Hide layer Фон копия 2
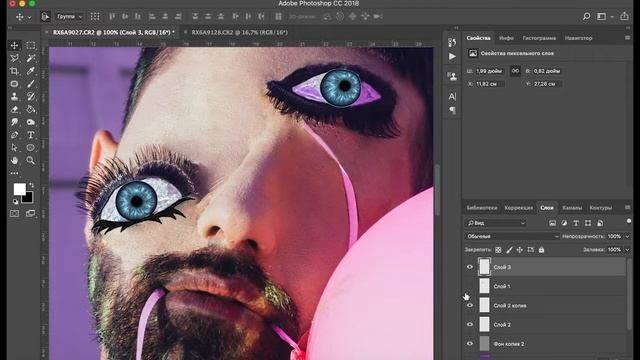Image resolution: width=640 pixels, height=360 pixels. tap(470, 344)
